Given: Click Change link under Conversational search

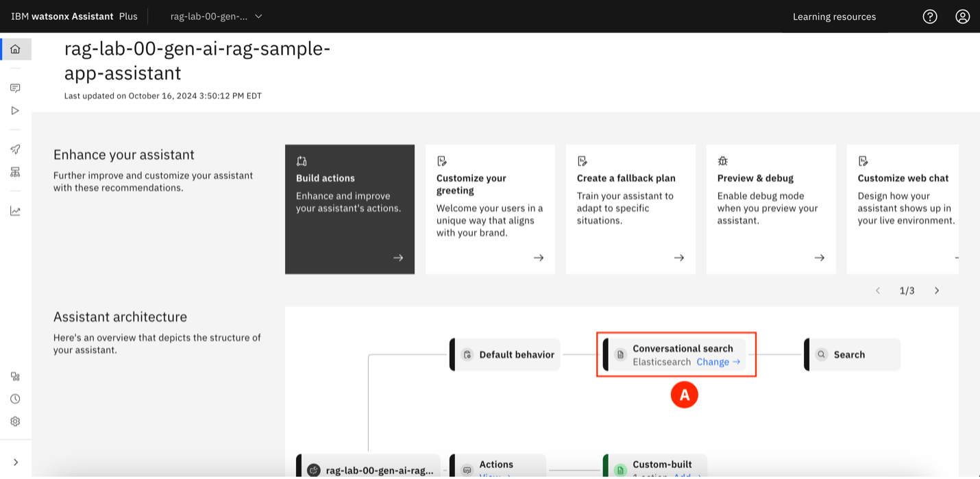Looking at the screenshot, I should (x=718, y=362).
